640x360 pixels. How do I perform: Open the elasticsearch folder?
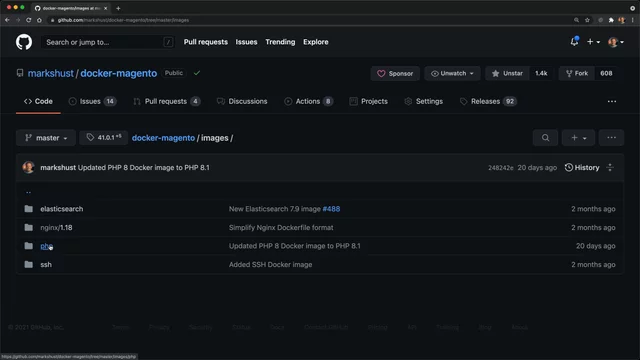point(62,209)
